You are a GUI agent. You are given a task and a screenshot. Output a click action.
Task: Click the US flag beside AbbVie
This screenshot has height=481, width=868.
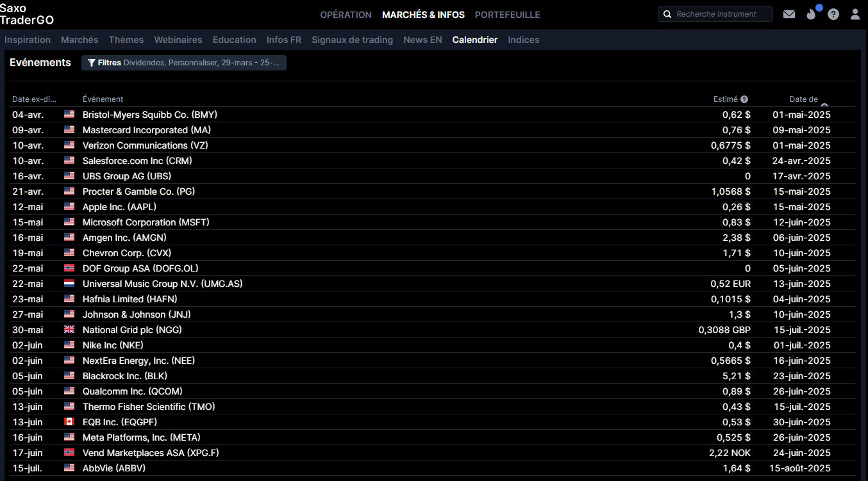[69, 468]
